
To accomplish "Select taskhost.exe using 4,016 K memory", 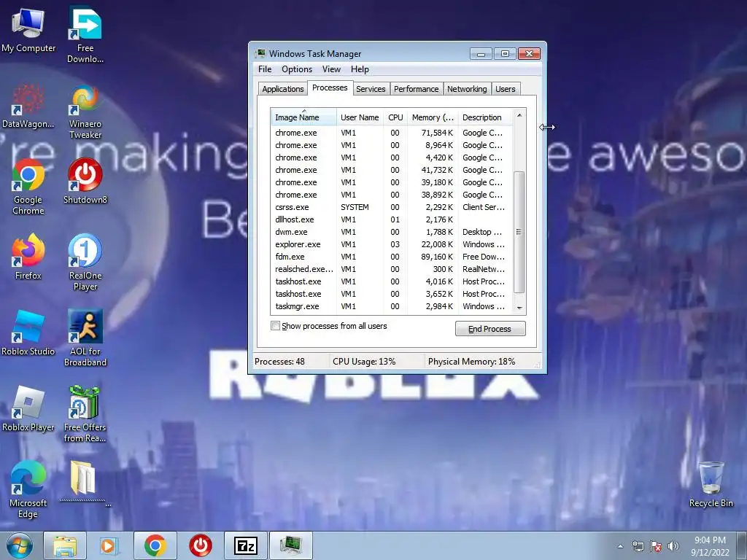I will (391, 281).
